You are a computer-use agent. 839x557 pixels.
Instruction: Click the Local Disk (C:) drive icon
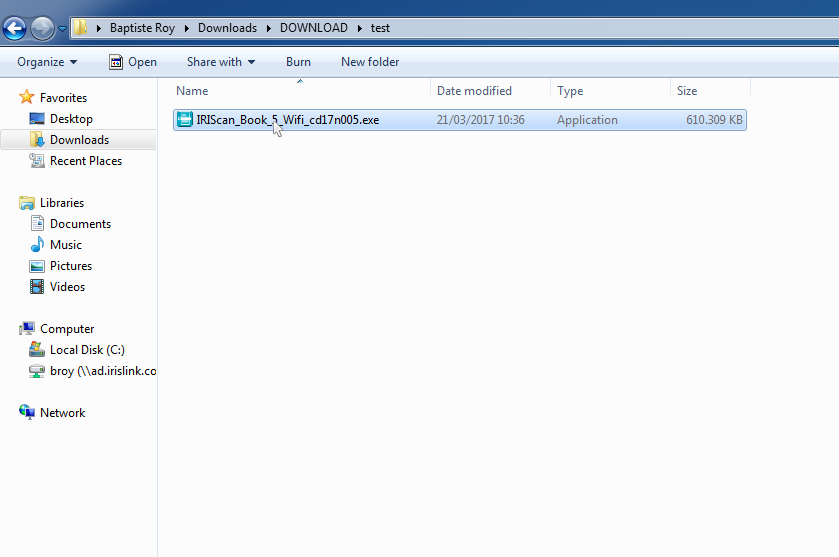tap(37, 349)
